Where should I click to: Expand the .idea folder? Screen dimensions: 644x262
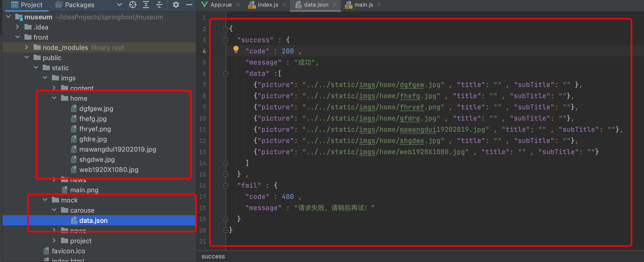coord(17,27)
